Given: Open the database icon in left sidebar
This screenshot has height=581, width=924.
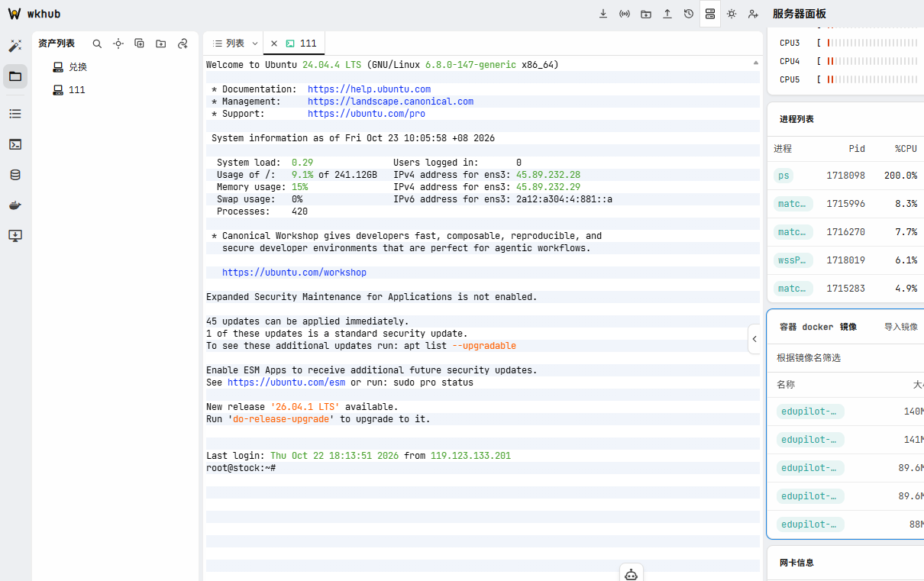Looking at the screenshot, I should (x=15, y=175).
